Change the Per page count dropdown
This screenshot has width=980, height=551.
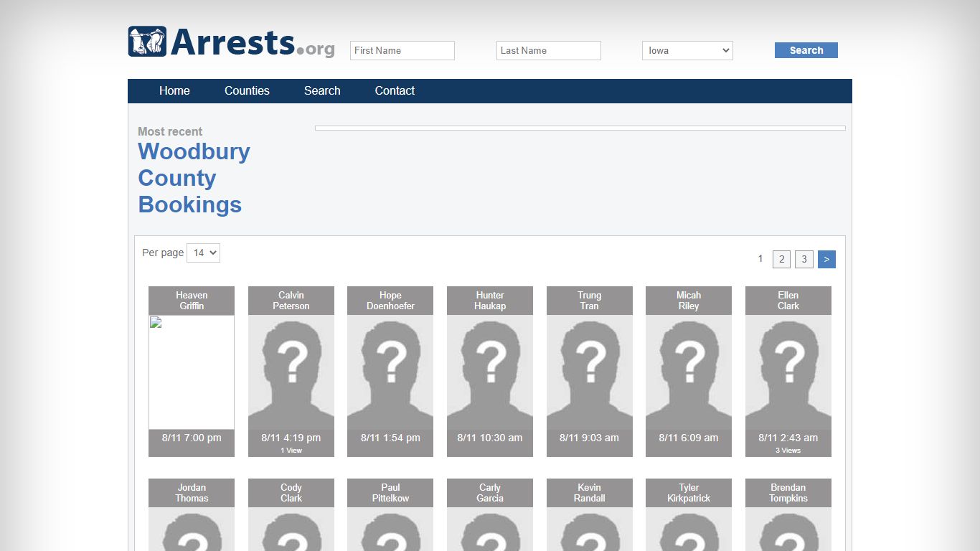[x=203, y=253]
